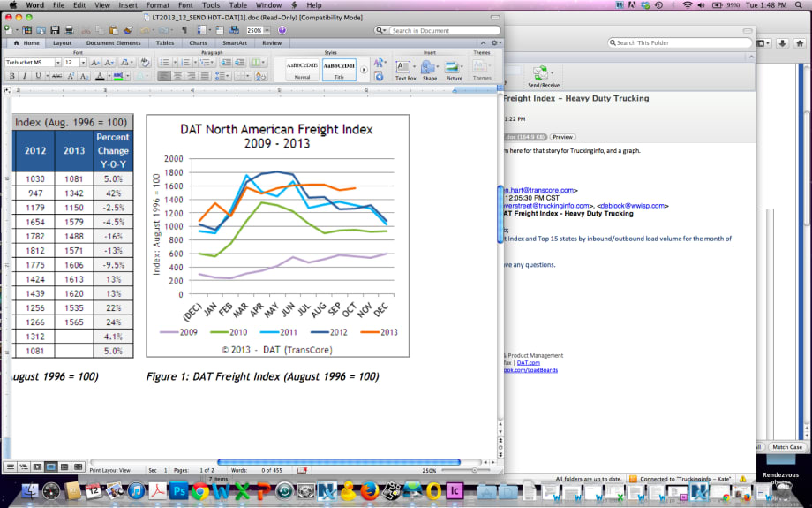Click the horizontal scrollbar in Word
This screenshot has width=812, height=508.
[339, 462]
